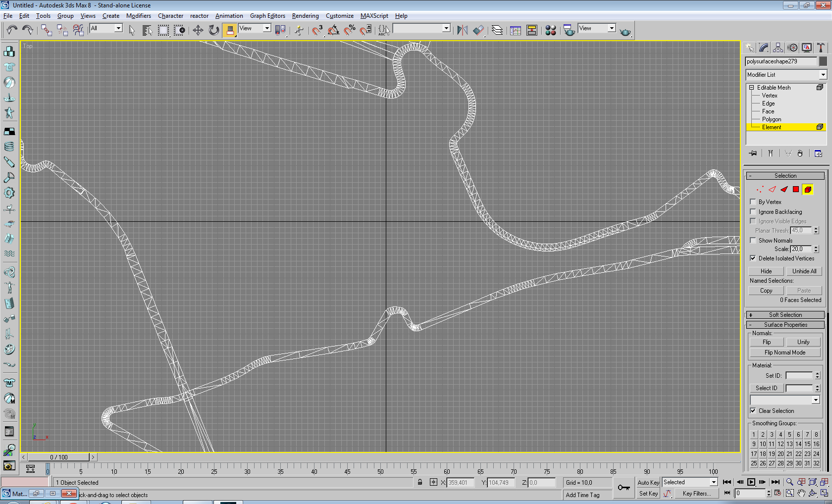This screenshot has height=504, width=832.
Task: Click the Quick Render teapot icon
Action: [x=625, y=31]
